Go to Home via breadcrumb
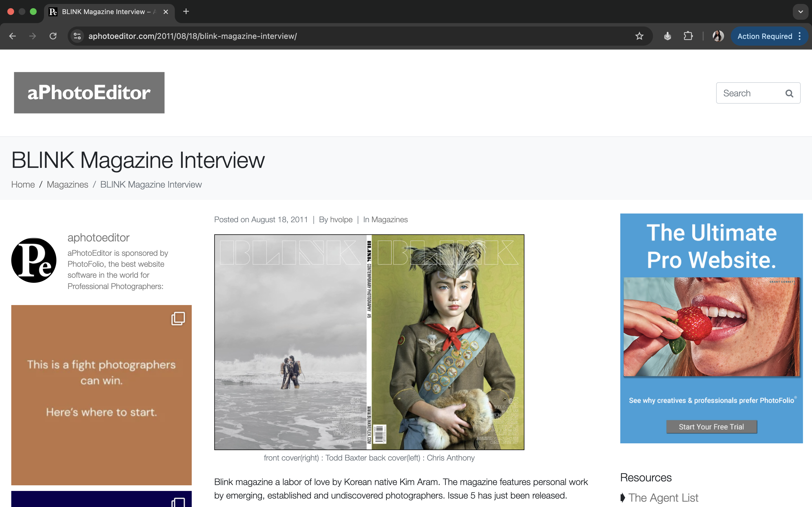 23,184
